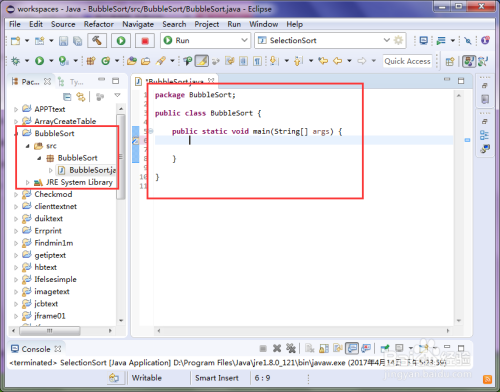Screen dimensions: 500x392
Task: Open dropdown arrow beside the Debug icon
Action: pos(27,61)
